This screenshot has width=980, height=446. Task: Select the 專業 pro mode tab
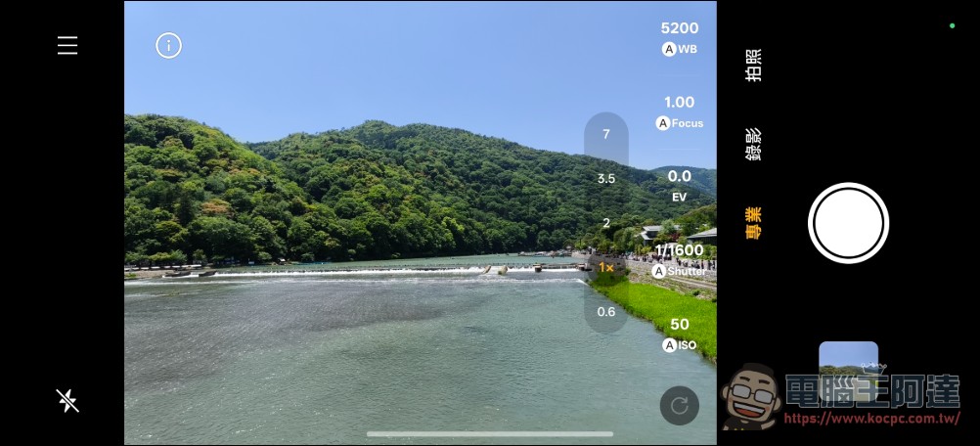click(x=753, y=223)
